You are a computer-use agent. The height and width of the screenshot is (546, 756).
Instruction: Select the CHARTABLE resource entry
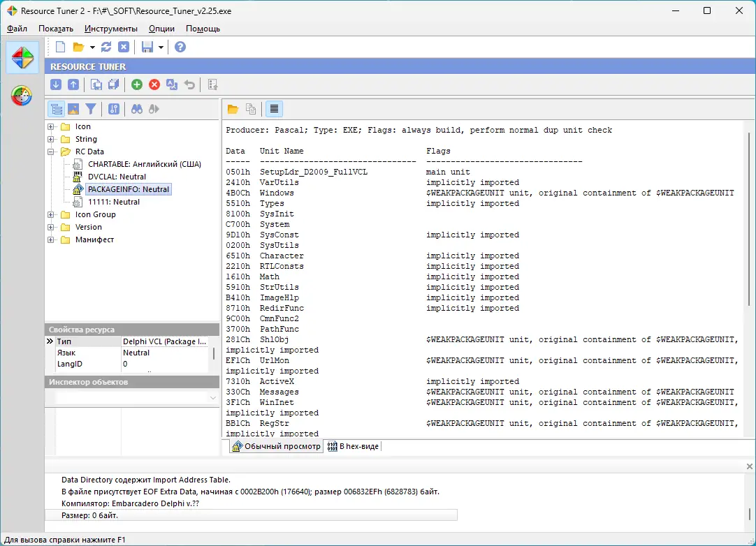tap(144, 164)
